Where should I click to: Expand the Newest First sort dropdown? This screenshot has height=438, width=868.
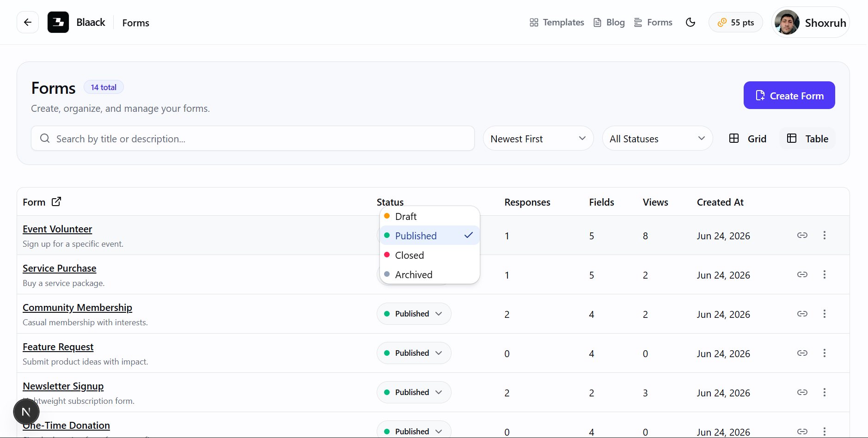[538, 139]
